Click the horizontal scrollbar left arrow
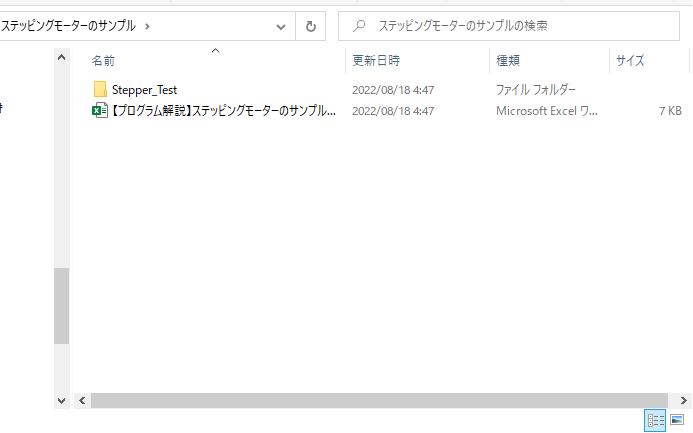Image resolution: width=693 pixels, height=433 pixels. tap(82, 400)
